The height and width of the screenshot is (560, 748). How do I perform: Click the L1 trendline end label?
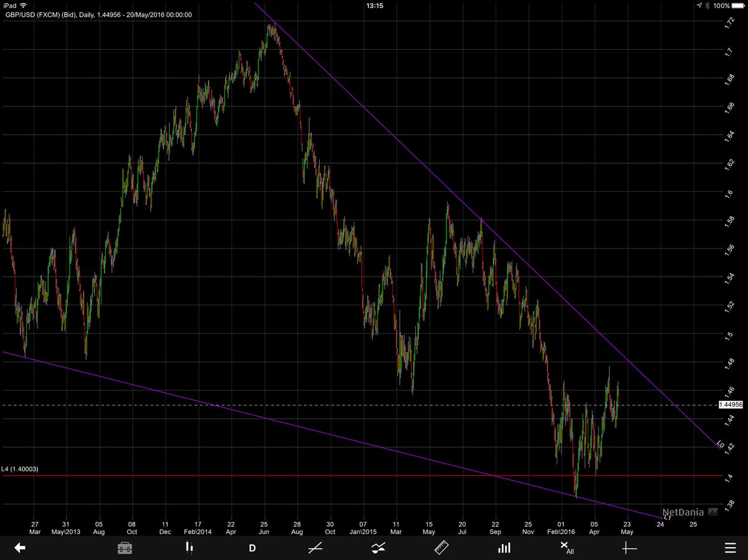click(666, 516)
